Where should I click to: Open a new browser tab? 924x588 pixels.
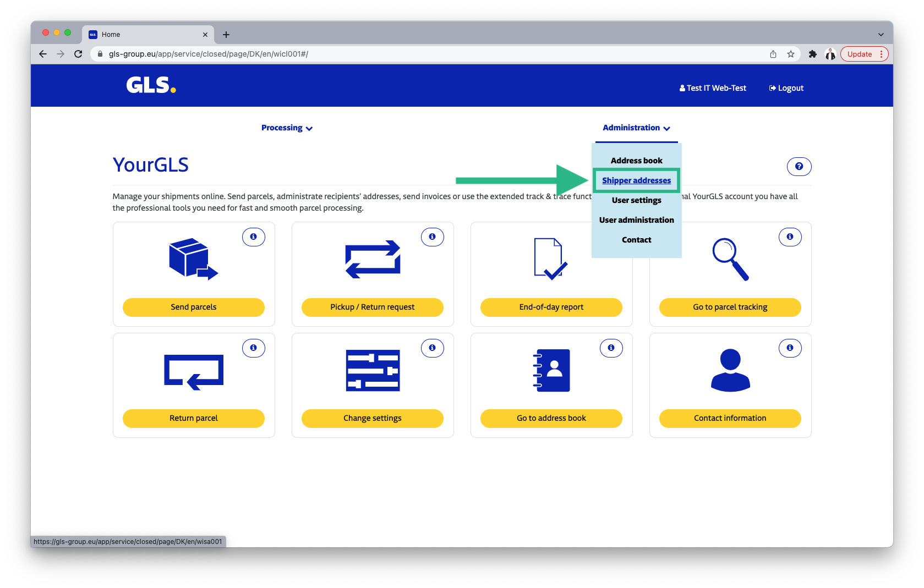click(226, 35)
